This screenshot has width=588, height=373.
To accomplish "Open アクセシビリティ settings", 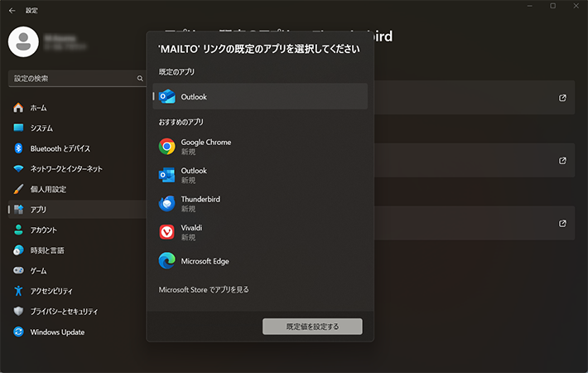I will click(x=77, y=291).
